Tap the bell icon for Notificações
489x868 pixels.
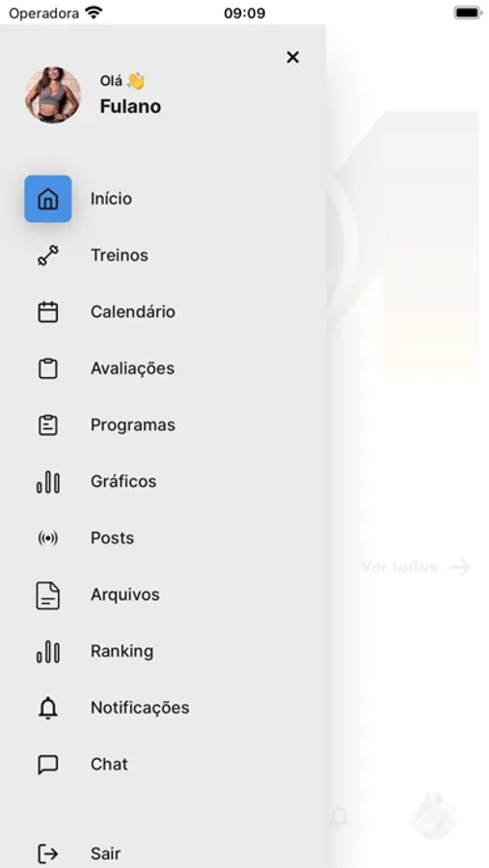47,708
